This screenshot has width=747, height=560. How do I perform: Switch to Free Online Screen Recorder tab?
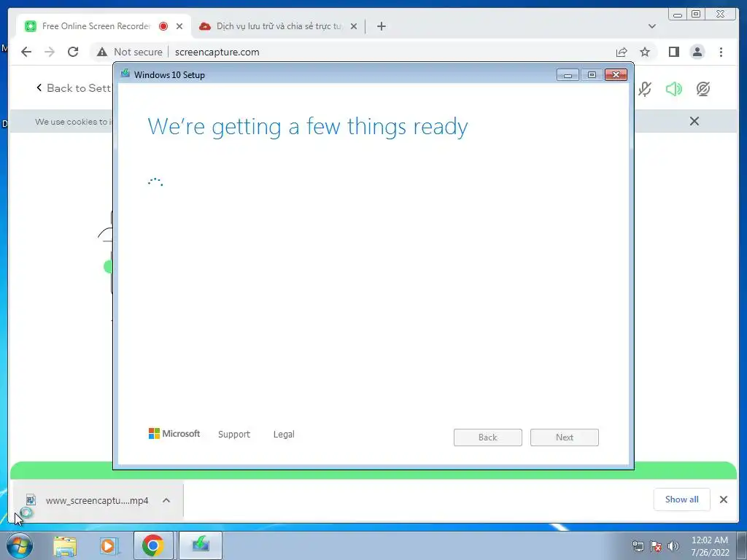coord(96,26)
